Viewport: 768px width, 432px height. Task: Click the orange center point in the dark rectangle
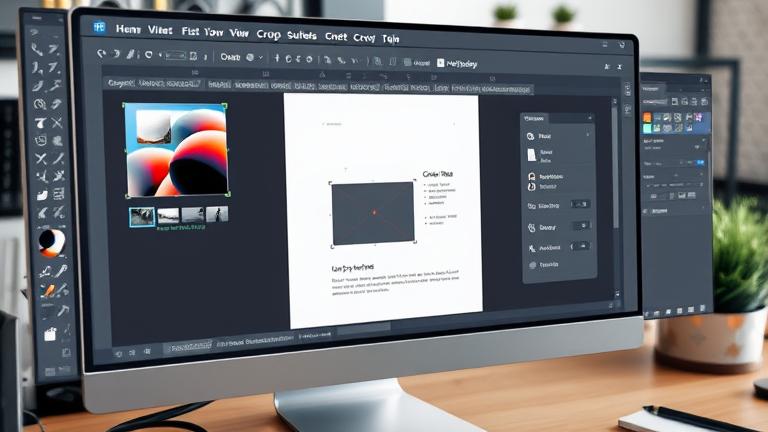[374, 212]
